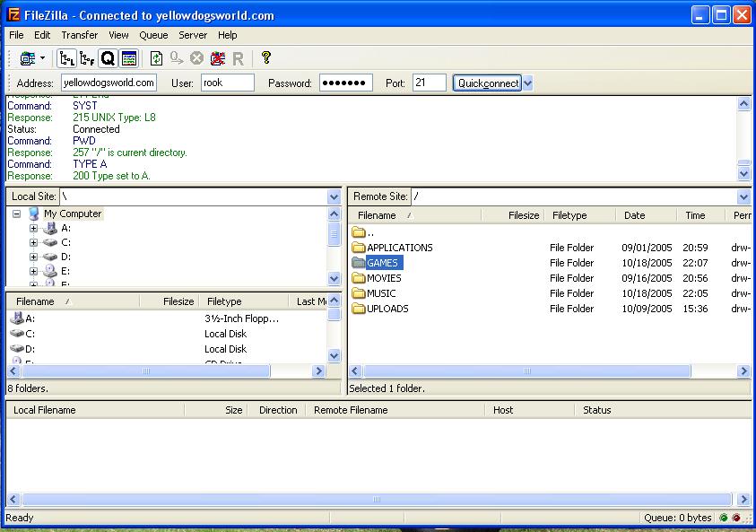Image resolution: width=756 pixels, height=532 pixels.
Task: Sort remote list by Filesize column
Action: (512, 215)
